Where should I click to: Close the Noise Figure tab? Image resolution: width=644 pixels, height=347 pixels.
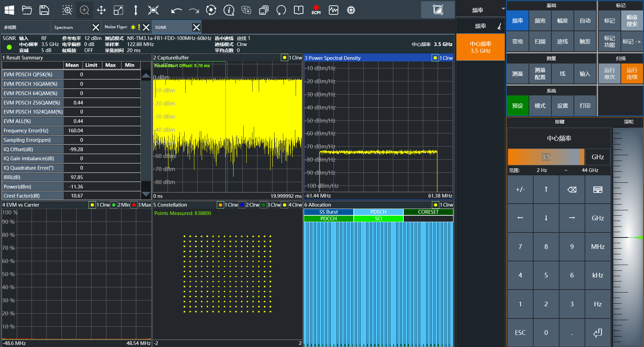(x=146, y=27)
